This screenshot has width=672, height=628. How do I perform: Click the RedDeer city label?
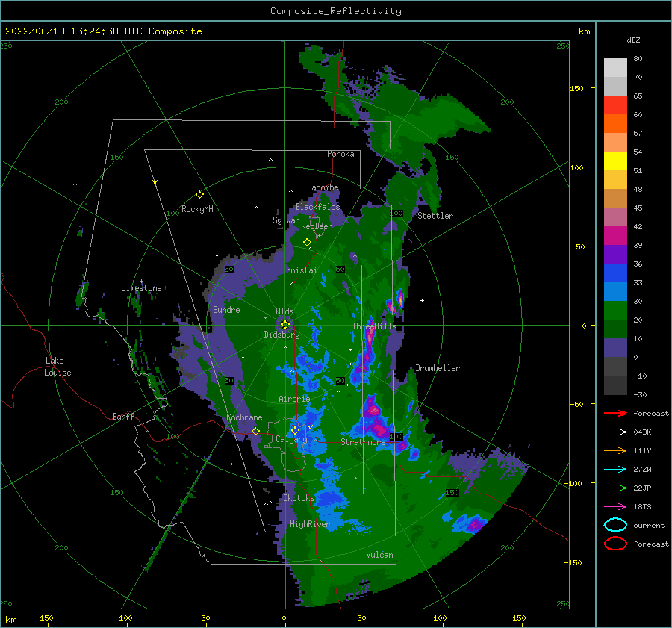[317, 226]
